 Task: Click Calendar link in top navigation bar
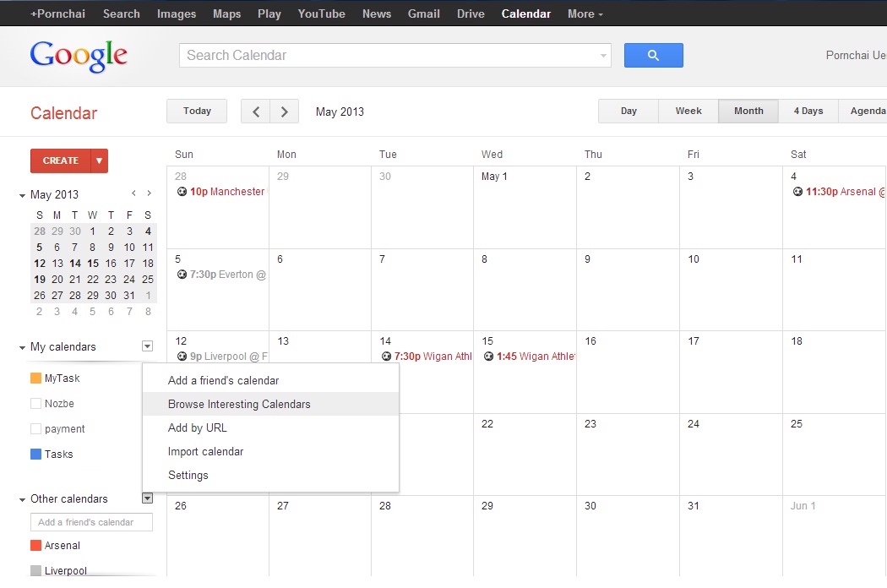pos(526,14)
